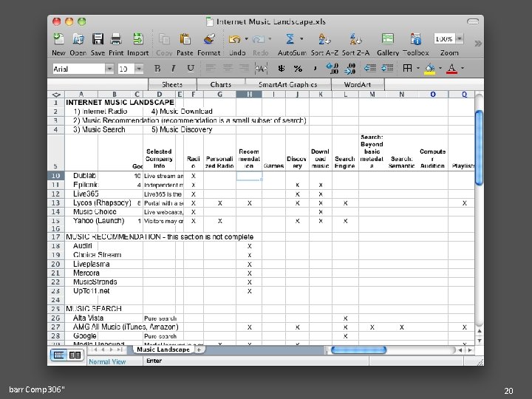Screen dimensions: 532x399
Task: Toggle Italic formatting button
Action: [174, 69]
